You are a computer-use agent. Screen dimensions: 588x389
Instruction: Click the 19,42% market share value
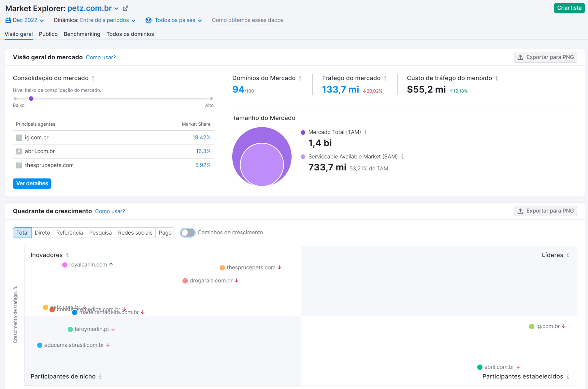click(201, 138)
